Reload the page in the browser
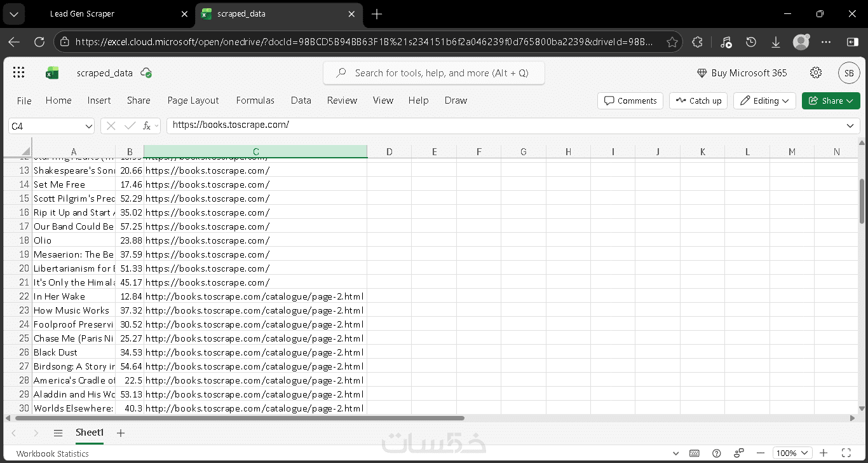The width and height of the screenshot is (868, 463). 39,42
